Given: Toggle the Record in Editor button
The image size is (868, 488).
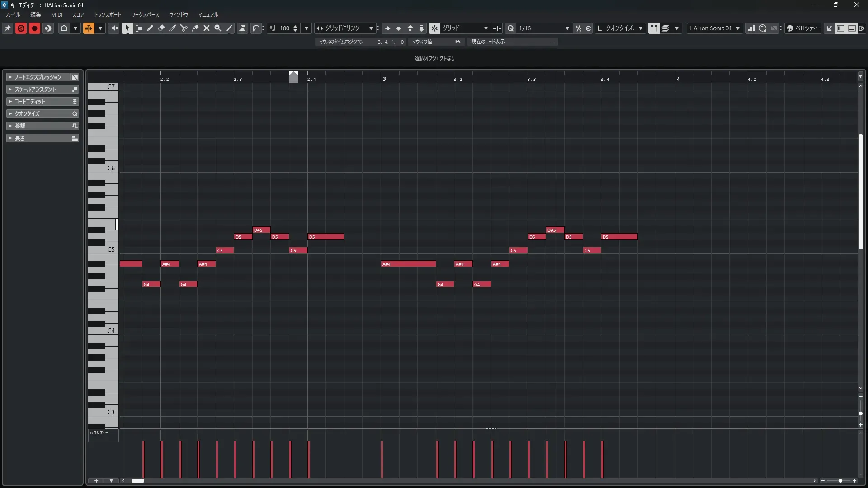Looking at the screenshot, I should [x=34, y=28].
